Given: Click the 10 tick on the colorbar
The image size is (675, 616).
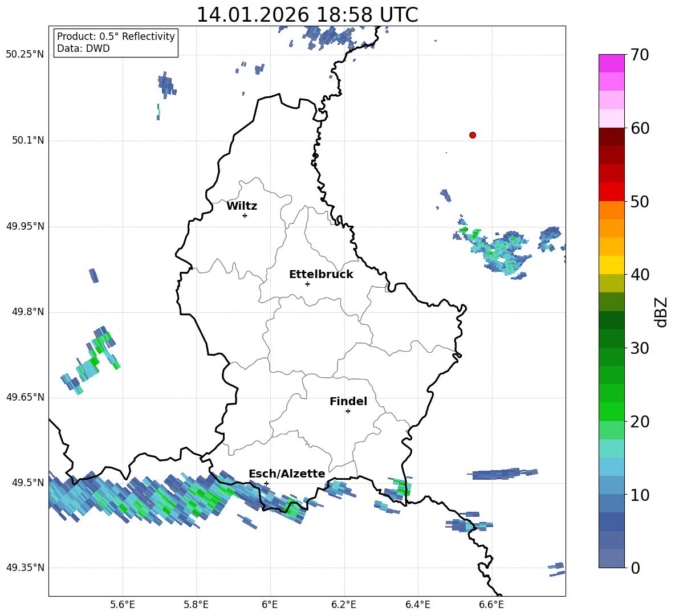Looking at the screenshot, I should (640, 495).
